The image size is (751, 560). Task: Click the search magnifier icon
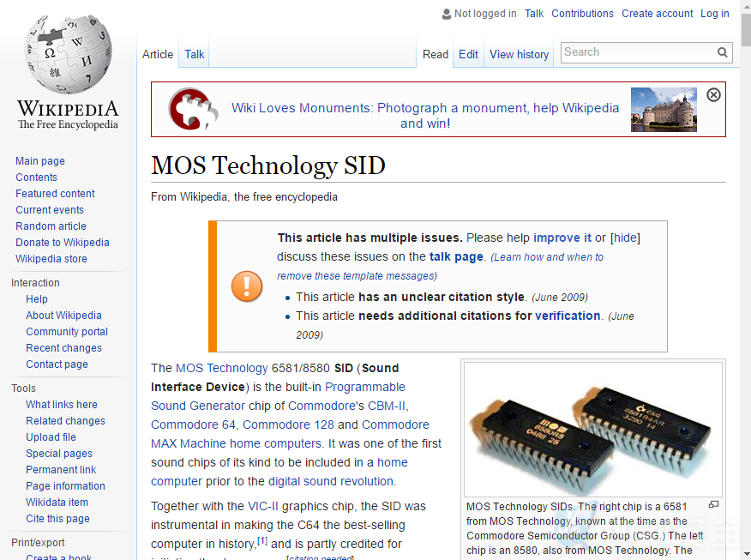click(x=722, y=52)
